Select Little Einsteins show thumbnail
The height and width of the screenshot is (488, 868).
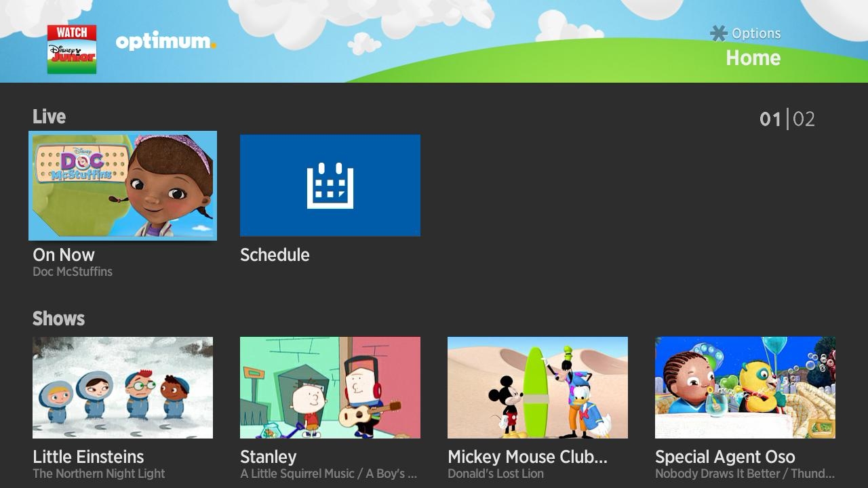pos(122,387)
